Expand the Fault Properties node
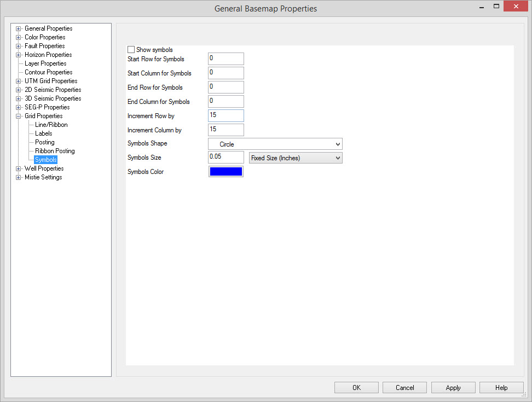Viewport: 532px width, 402px height. tap(19, 46)
